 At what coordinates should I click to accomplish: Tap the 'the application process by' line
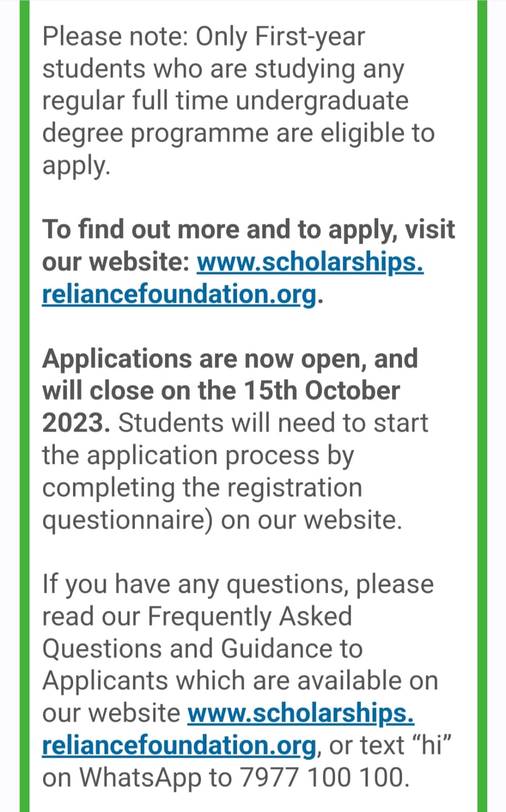click(198, 456)
